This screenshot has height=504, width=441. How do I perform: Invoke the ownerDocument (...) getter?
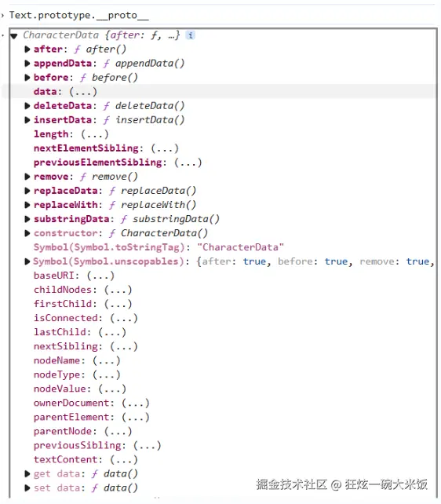pos(136,403)
